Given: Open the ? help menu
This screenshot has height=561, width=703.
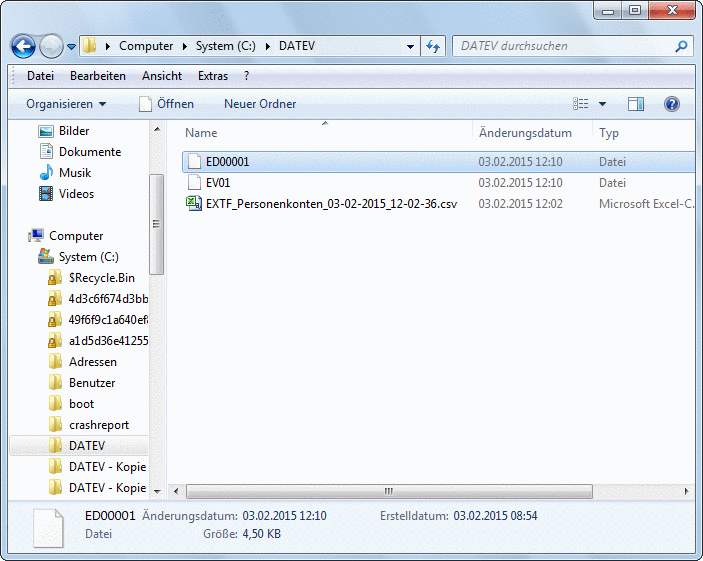Looking at the screenshot, I should click(247, 76).
